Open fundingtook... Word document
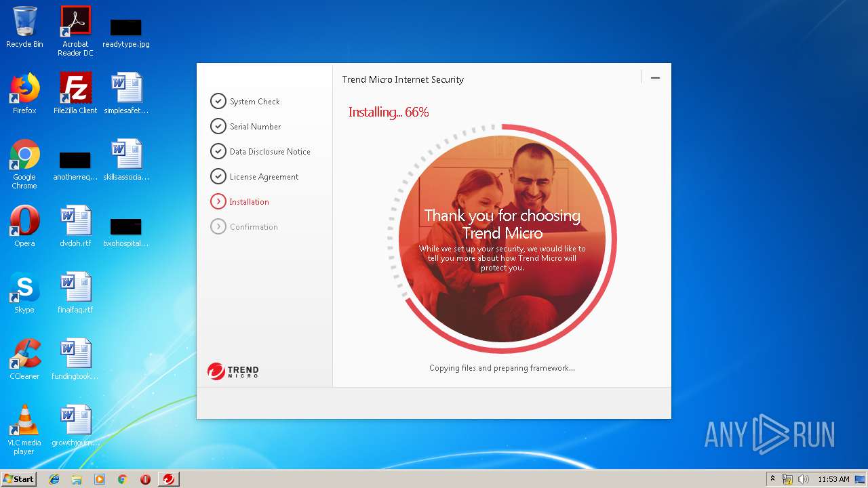868x488 pixels. tap(75, 360)
